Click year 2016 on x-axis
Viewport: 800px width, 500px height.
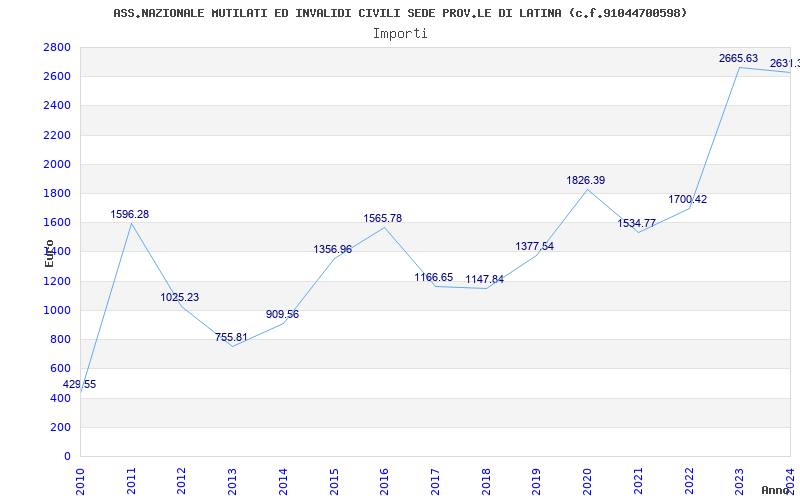pyautogui.click(x=385, y=481)
